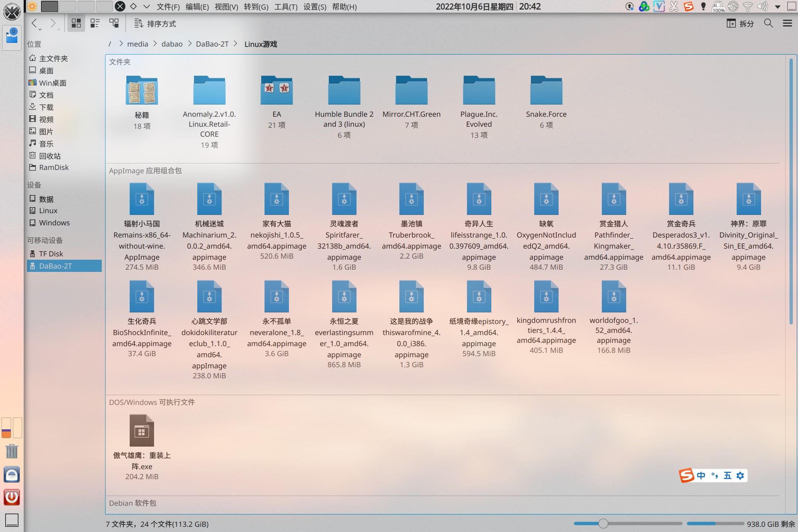Click the DaBao-2T breadcrumb item

(213, 44)
